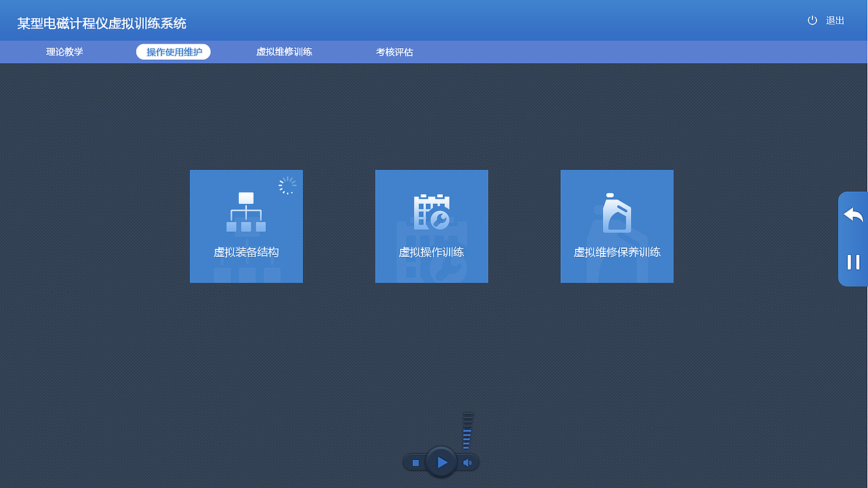Adjust the vertical volume level slider
Screen dimensions: 868x488
[467, 432]
